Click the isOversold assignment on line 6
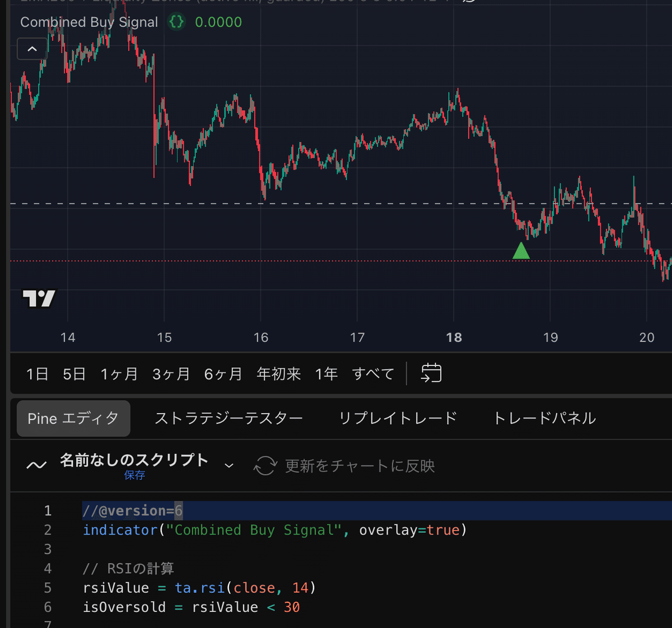Image resolution: width=672 pixels, height=628 pixels. coord(192,607)
